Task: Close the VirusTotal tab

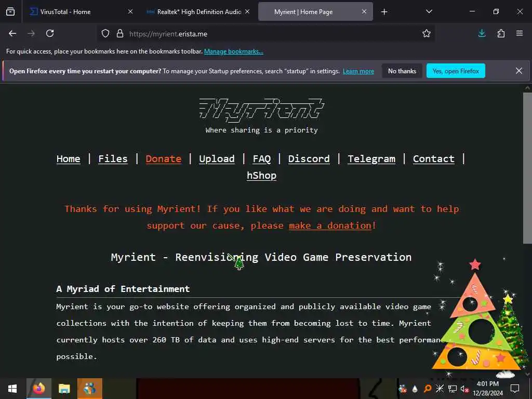Action: pyautogui.click(x=130, y=11)
